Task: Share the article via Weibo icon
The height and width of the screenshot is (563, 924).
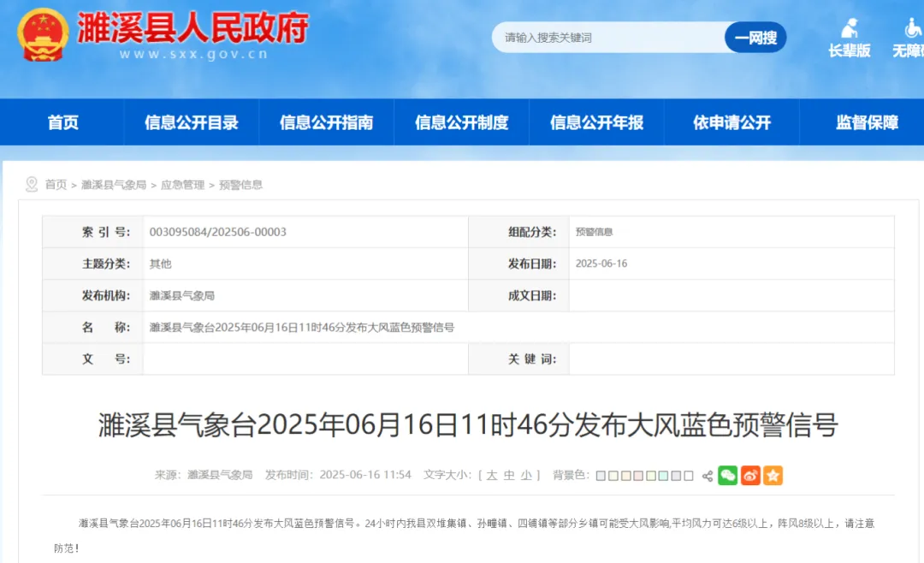Action: pyautogui.click(x=750, y=475)
